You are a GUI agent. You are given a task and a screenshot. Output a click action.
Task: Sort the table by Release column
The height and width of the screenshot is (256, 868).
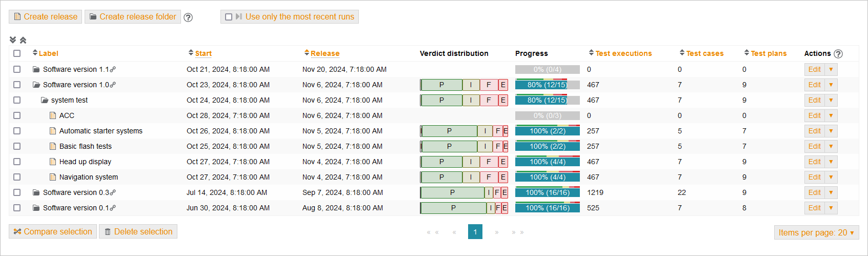[x=325, y=53]
